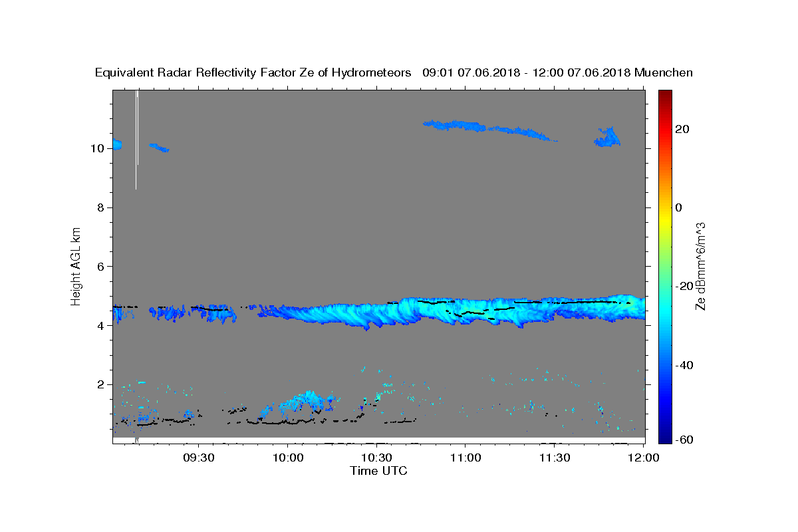Viewport: 798px width, 532px height.
Task: Select colorbar value -20
Action: point(684,286)
